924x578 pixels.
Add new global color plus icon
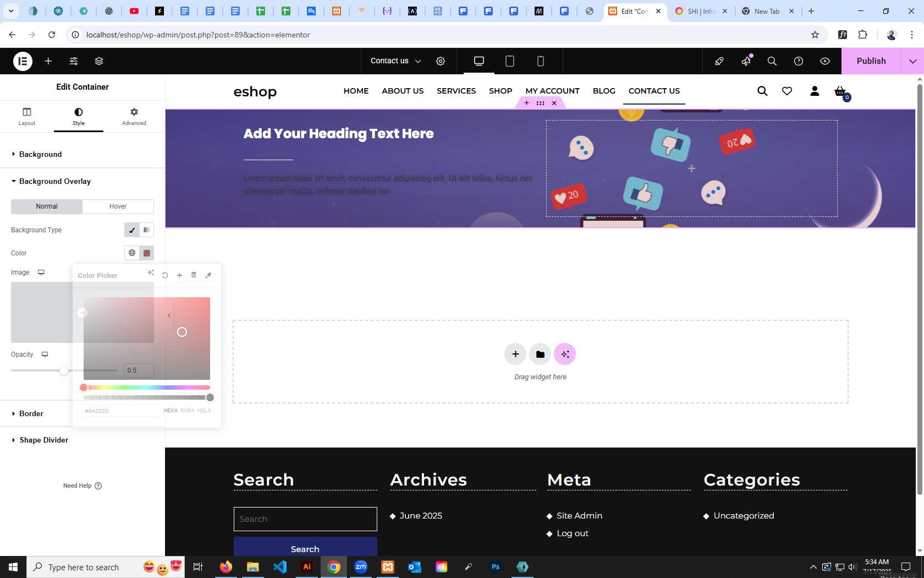point(179,275)
